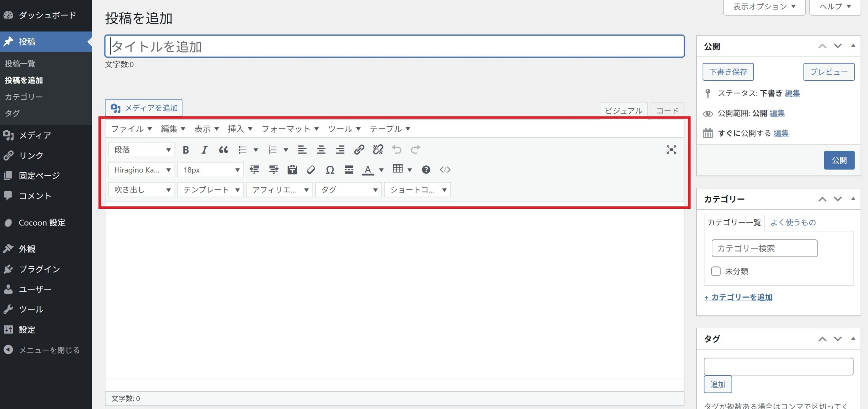Enter fullscreen editor mode

pos(671,150)
